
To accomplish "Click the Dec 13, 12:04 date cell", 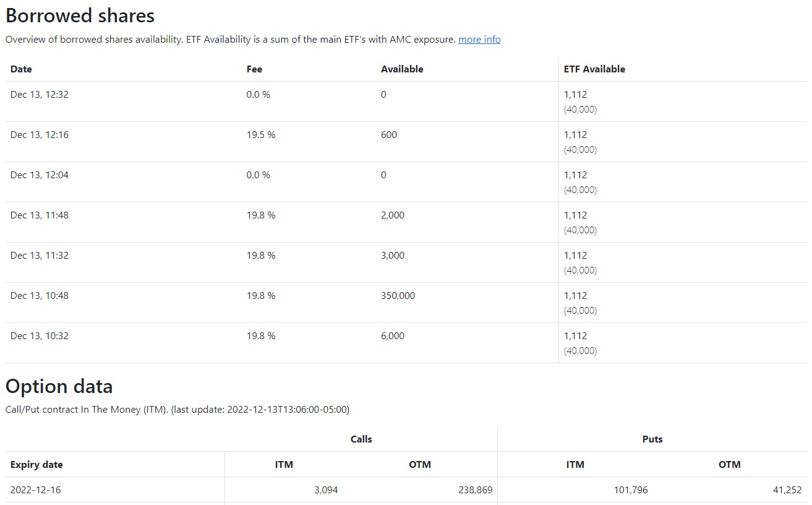I will pos(40,175).
